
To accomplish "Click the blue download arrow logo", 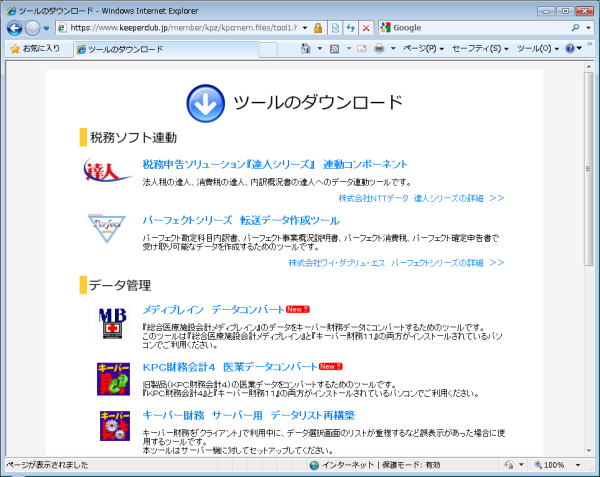I will pos(205,103).
